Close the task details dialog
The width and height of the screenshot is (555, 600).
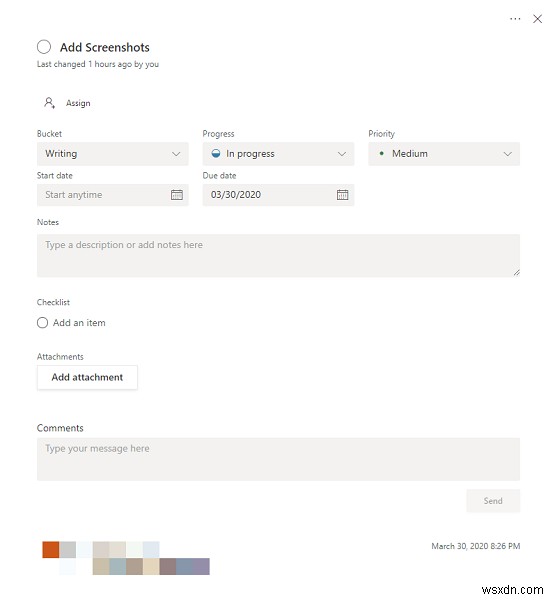(x=537, y=19)
